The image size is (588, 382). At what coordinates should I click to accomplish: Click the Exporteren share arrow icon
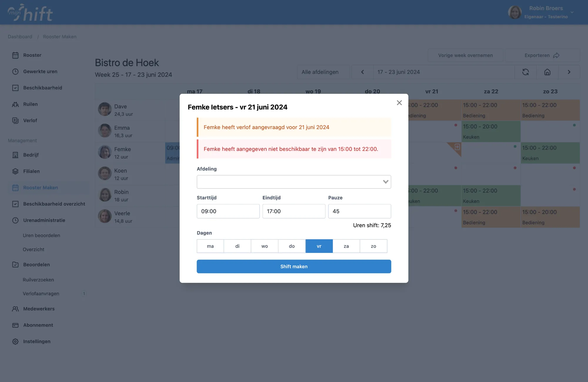pyautogui.click(x=556, y=55)
